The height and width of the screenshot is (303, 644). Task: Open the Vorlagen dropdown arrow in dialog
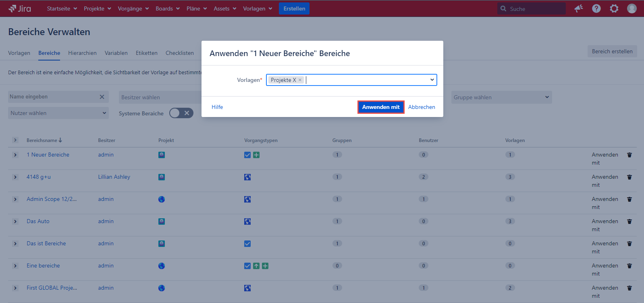coord(432,80)
